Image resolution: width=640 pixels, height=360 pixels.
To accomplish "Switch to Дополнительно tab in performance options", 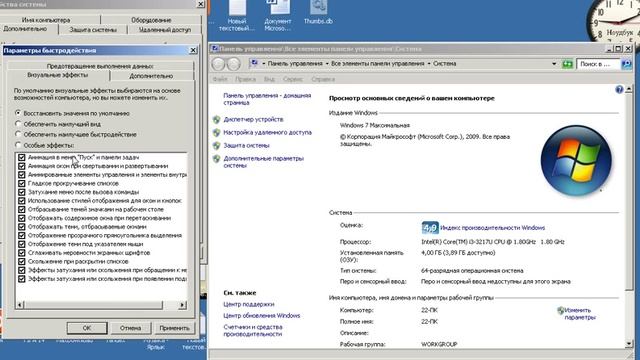I will [151, 76].
